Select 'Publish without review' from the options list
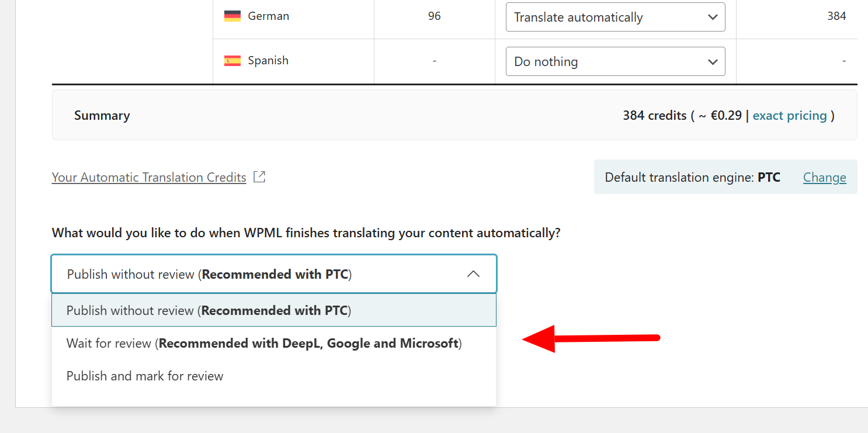The width and height of the screenshot is (868, 433). tap(209, 310)
